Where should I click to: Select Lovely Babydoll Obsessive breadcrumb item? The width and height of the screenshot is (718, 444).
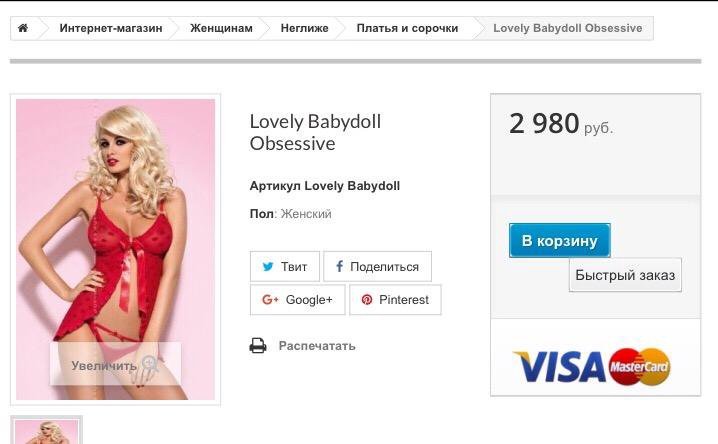point(568,28)
